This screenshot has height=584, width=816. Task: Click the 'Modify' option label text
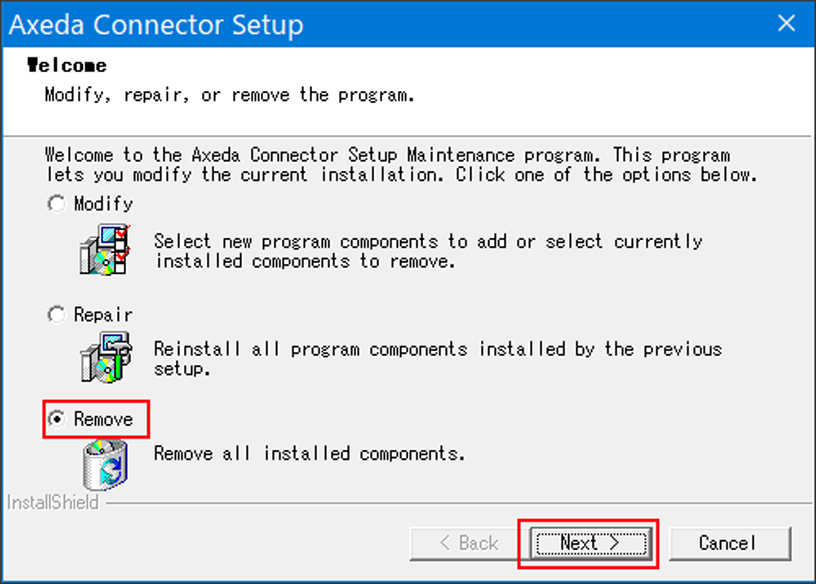pyautogui.click(x=103, y=204)
